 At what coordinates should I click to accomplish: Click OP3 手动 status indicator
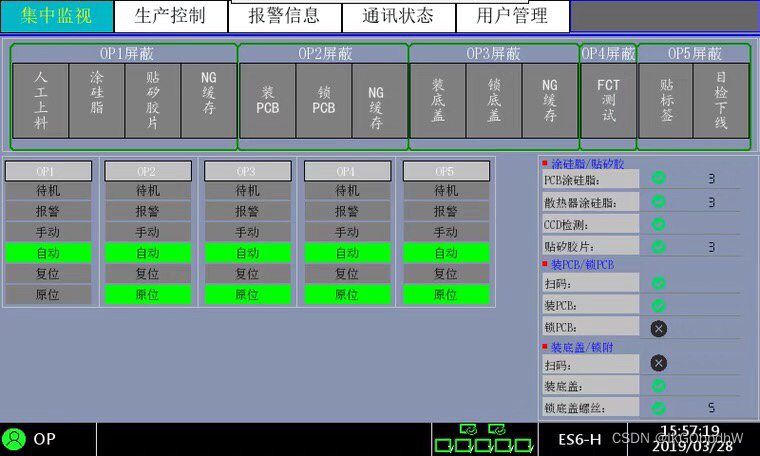click(x=248, y=232)
